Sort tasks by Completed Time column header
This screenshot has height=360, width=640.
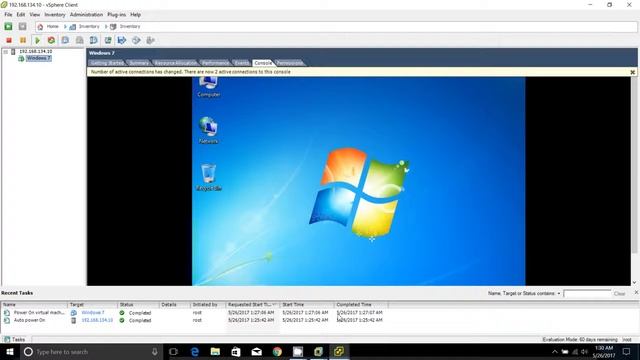[x=360, y=304]
